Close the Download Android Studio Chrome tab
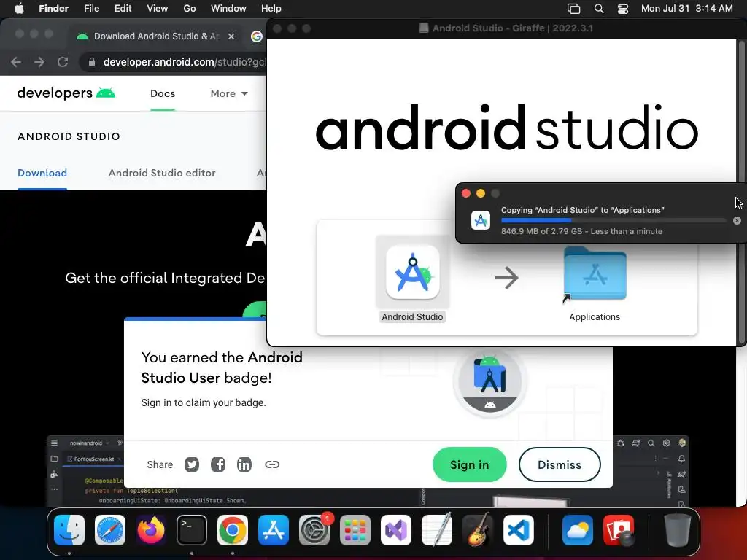The image size is (747, 560). pyautogui.click(x=231, y=36)
